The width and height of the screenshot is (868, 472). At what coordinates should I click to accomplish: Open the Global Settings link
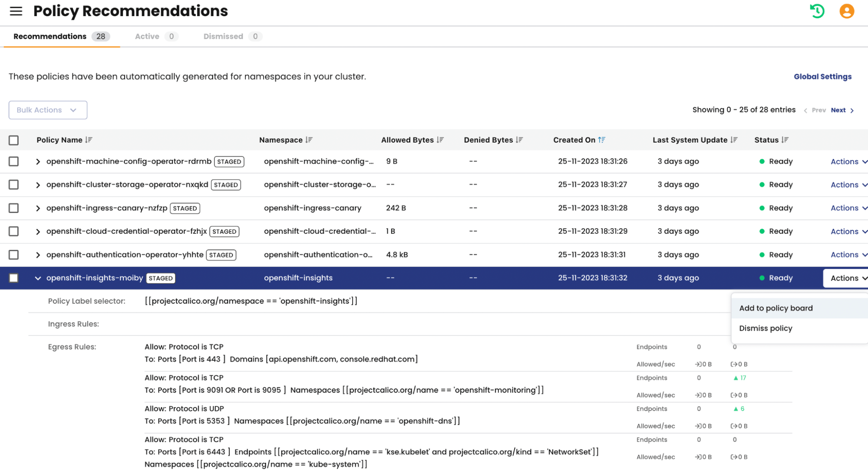822,76
